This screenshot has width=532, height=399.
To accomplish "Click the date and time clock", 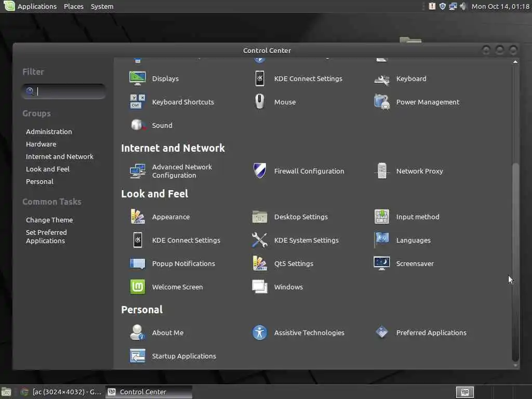I will coord(500,6).
